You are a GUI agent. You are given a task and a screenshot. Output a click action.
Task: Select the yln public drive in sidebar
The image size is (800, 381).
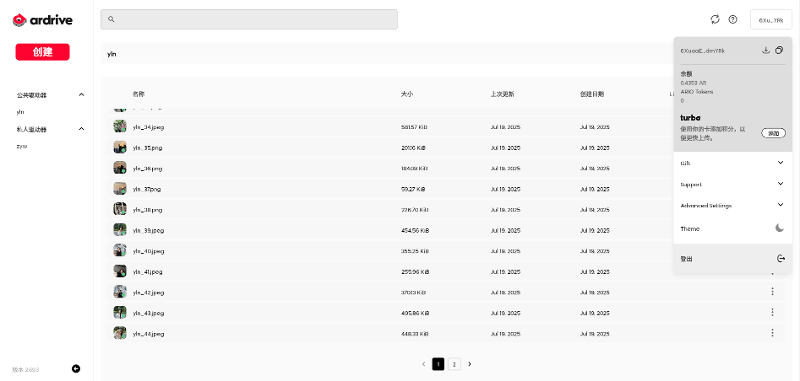[x=20, y=112]
